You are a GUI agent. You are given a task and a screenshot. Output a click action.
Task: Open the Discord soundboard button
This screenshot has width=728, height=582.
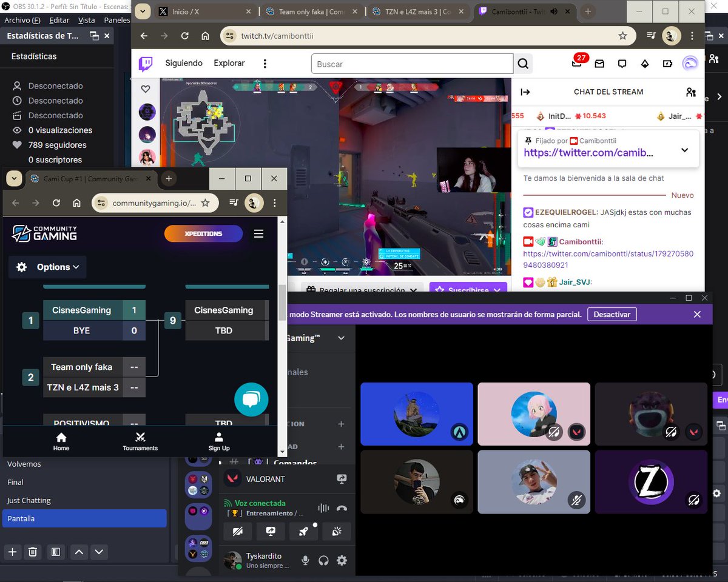click(336, 530)
